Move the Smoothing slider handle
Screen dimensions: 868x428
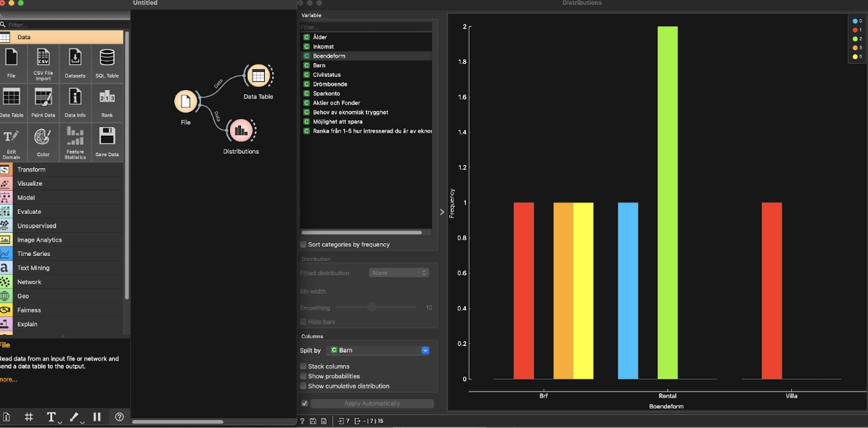(372, 307)
